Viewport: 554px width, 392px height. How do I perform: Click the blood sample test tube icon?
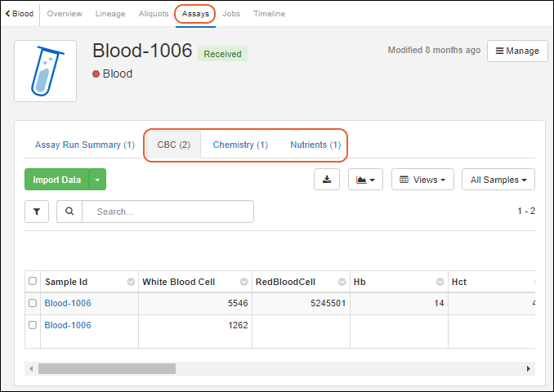tap(46, 71)
